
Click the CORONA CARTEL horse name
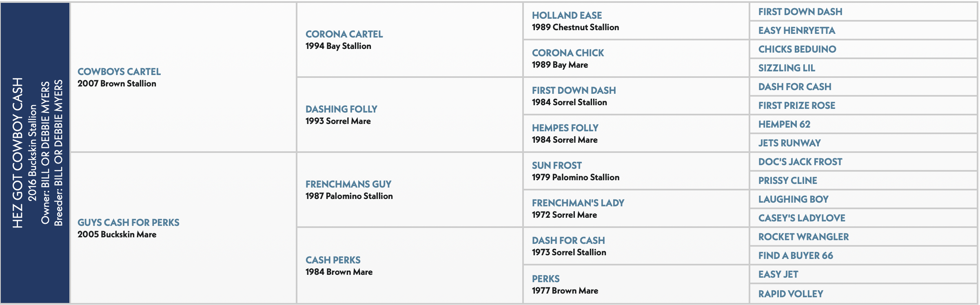[x=344, y=34]
